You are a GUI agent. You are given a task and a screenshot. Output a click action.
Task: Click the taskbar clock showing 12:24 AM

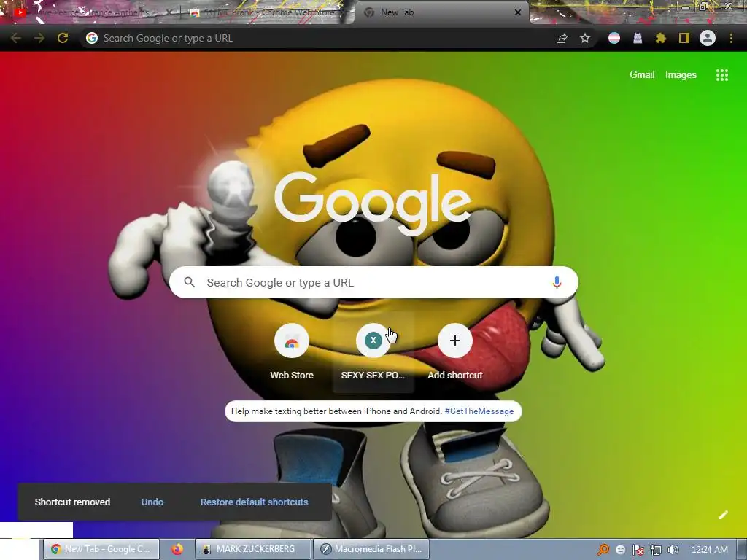click(x=709, y=550)
